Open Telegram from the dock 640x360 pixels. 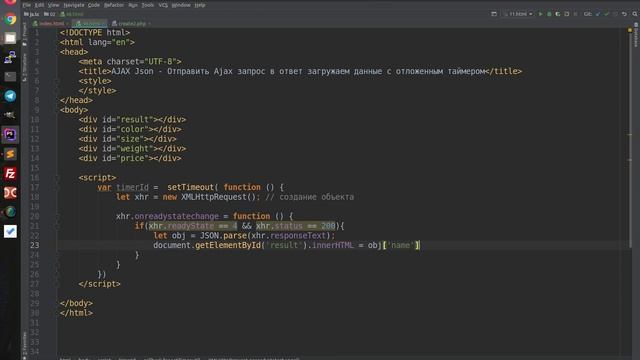tap(10, 96)
